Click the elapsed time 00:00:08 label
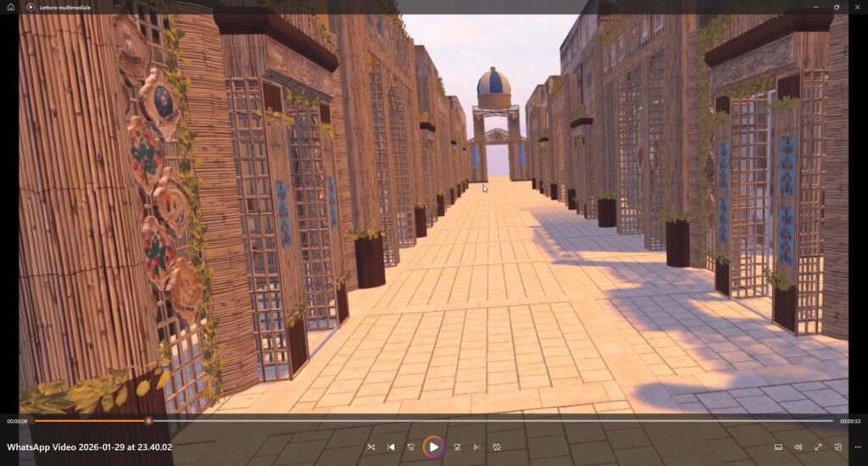 pos(17,421)
